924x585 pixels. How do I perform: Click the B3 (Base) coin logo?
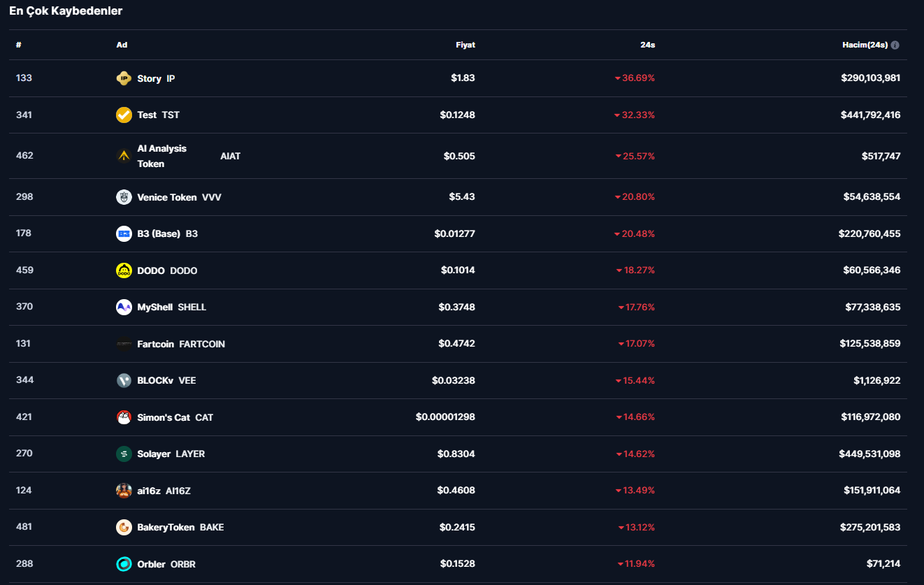pos(124,233)
